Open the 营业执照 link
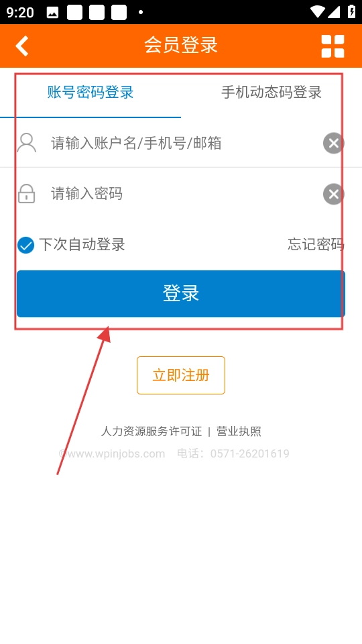The height and width of the screenshot is (644, 362). (239, 431)
